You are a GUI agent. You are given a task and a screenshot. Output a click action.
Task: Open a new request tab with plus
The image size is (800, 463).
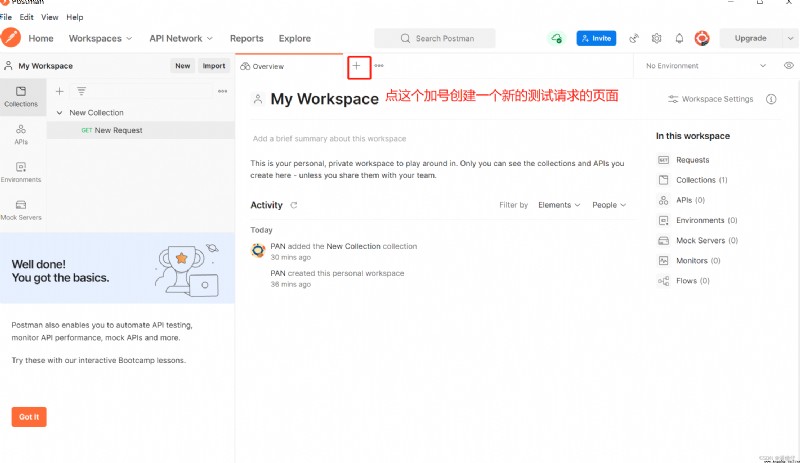click(x=357, y=66)
